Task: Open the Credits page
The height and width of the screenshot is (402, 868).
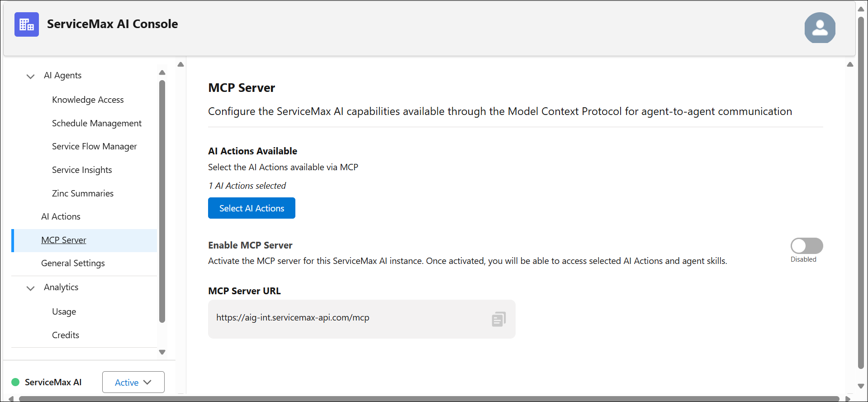Action: (66, 335)
